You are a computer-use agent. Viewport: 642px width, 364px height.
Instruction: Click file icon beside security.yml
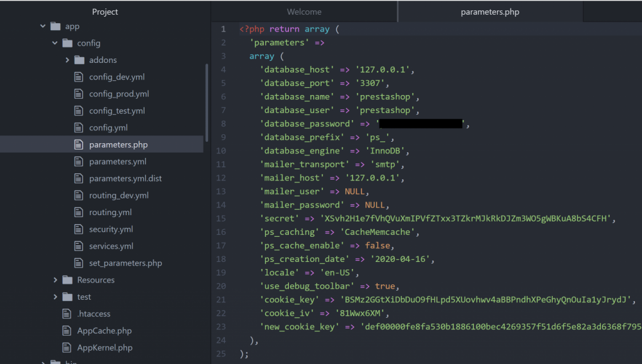pos(78,229)
